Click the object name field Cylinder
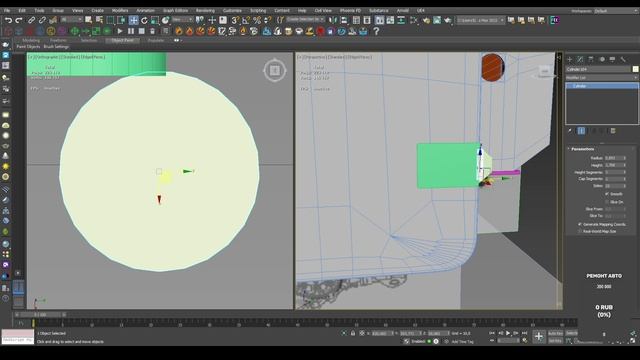640x360 pixels. pyautogui.click(x=598, y=69)
